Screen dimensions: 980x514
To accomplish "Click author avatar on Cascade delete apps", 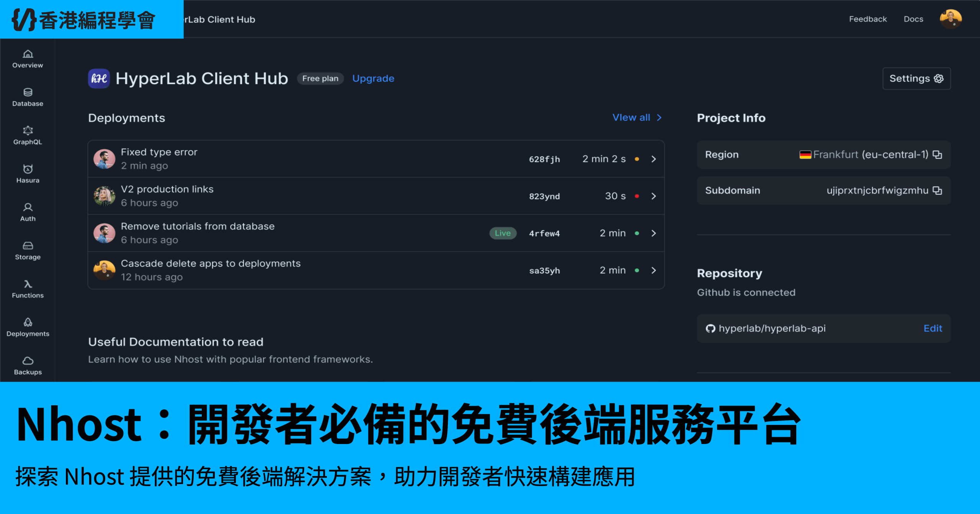I will [104, 270].
